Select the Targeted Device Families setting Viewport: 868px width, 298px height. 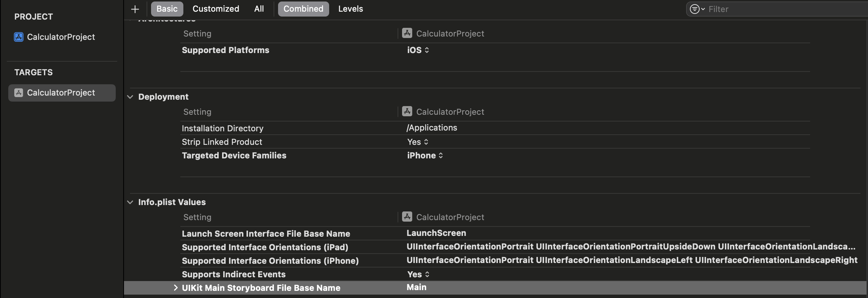point(234,155)
